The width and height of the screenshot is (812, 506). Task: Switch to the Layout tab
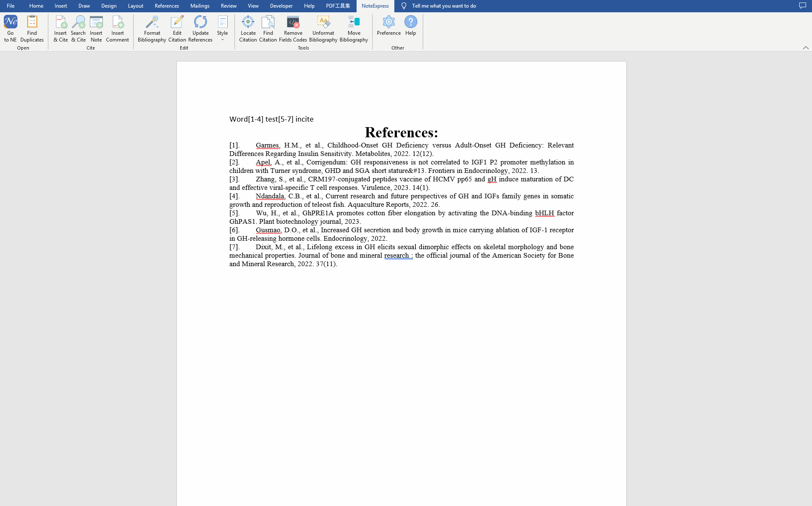(136, 6)
